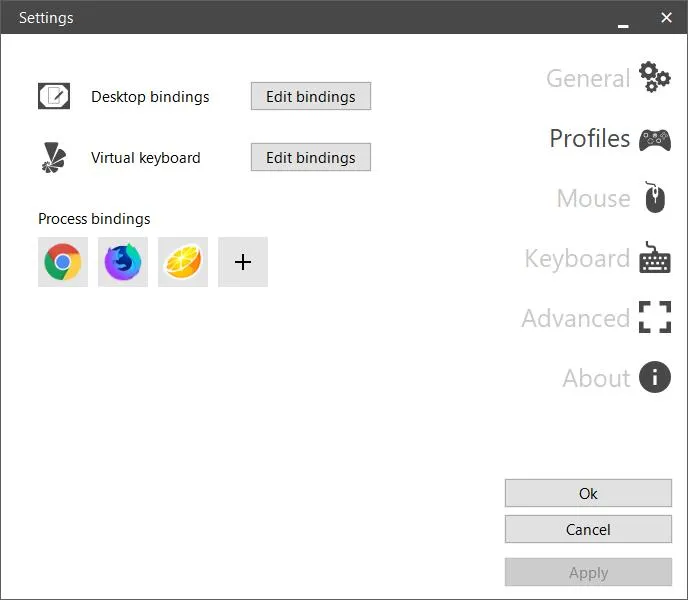Select the Profiles tab label
The width and height of the screenshot is (688, 600).
point(590,139)
